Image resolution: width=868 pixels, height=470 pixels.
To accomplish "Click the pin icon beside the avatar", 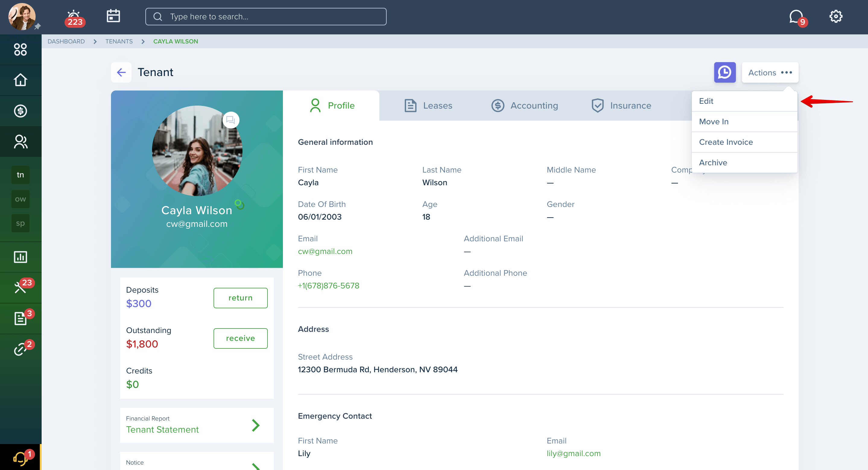I will coord(37,26).
